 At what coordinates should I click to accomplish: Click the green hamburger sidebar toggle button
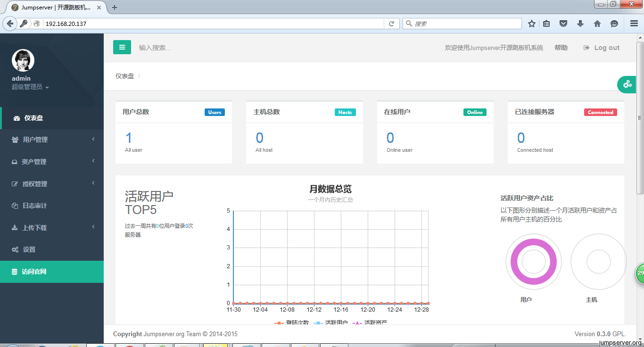tap(122, 47)
